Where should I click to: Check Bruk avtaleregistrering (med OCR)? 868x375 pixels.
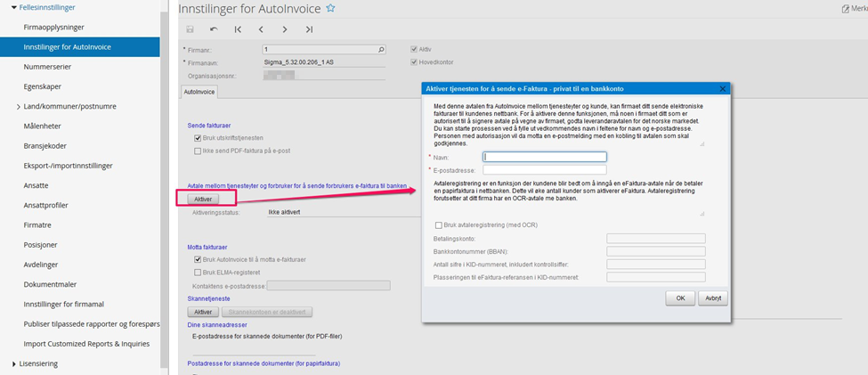(x=439, y=224)
